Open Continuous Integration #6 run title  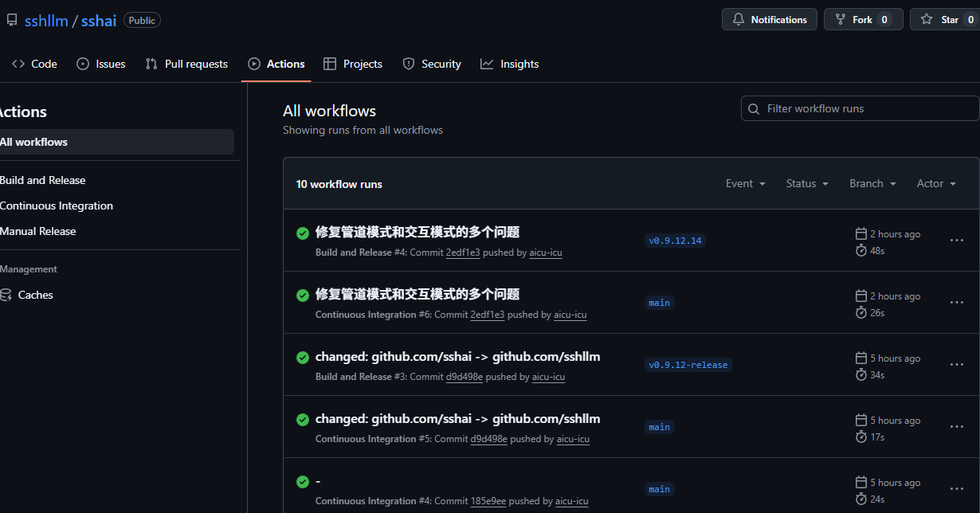(x=417, y=294)
